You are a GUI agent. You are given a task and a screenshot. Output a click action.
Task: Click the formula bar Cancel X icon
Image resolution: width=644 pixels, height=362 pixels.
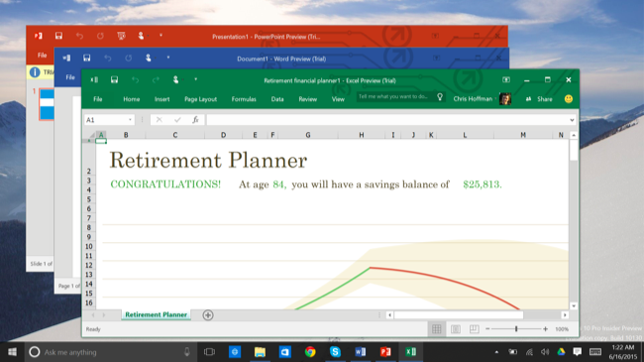pyautogui.click(x=159, y=120)
